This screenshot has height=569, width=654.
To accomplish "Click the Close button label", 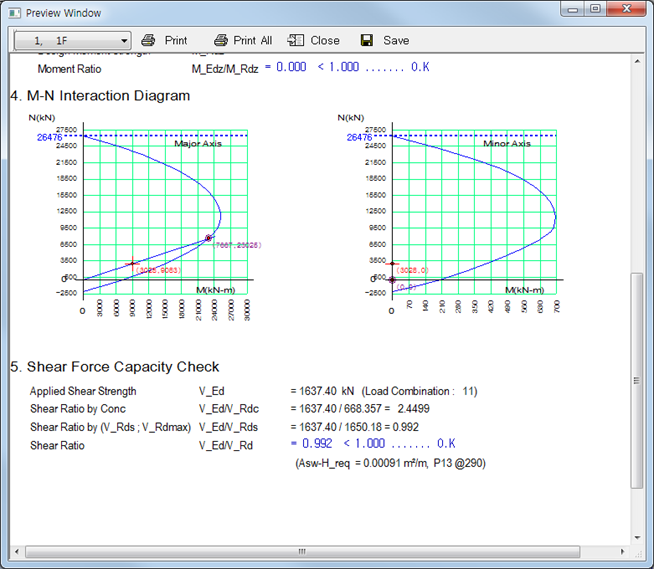I will coord(324,40).
